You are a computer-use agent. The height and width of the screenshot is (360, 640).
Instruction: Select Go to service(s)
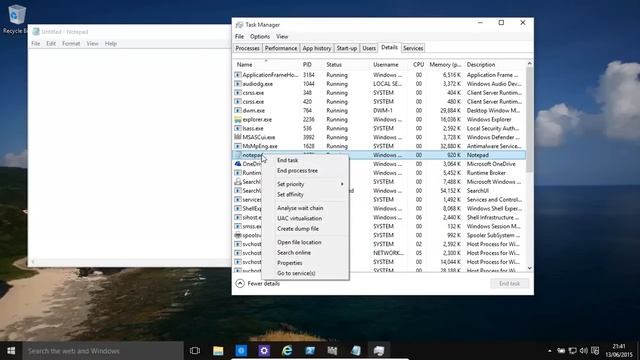305,273
